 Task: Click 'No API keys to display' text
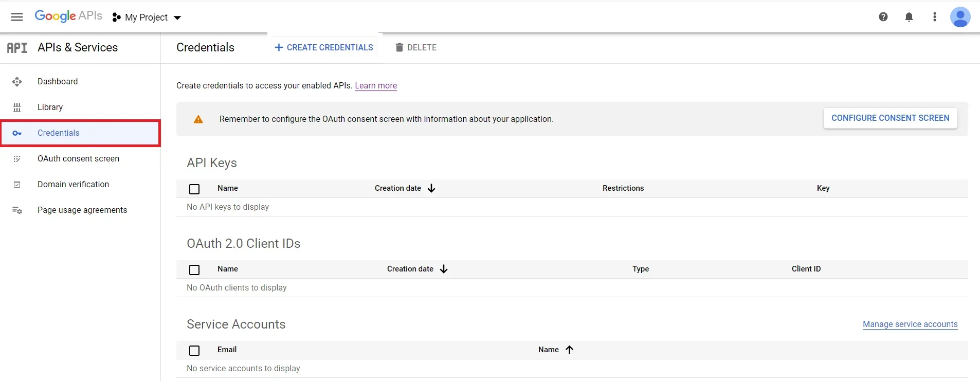click(228, 207)
